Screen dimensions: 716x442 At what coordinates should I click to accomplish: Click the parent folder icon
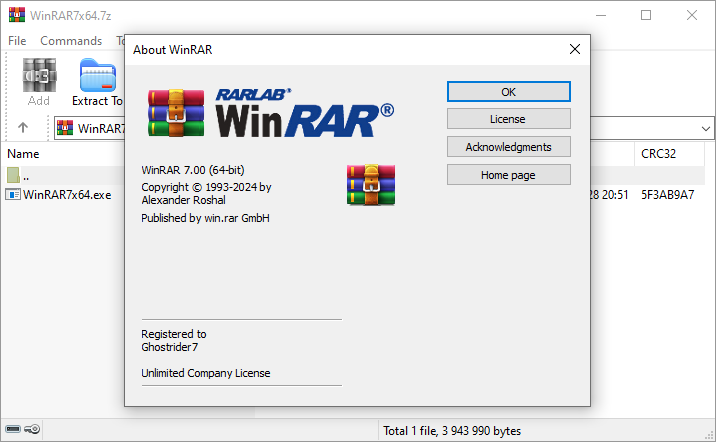tap(13, 175)
